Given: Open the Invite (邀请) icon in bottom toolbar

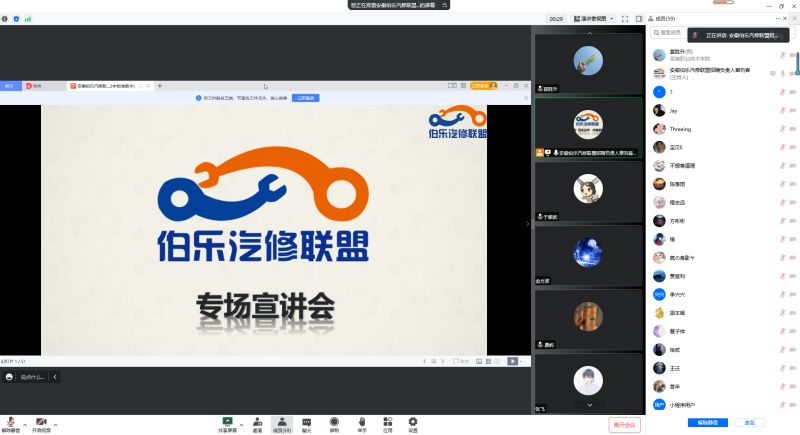Looking at the screenshot, I should tap(257, 423).
